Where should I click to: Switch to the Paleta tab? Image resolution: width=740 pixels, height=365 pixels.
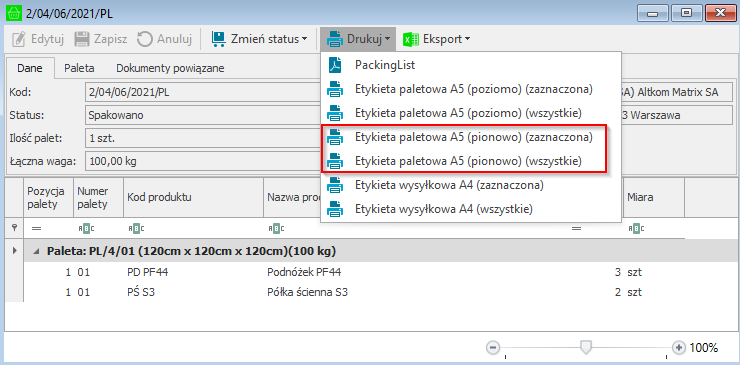click(x=79, y=68)
